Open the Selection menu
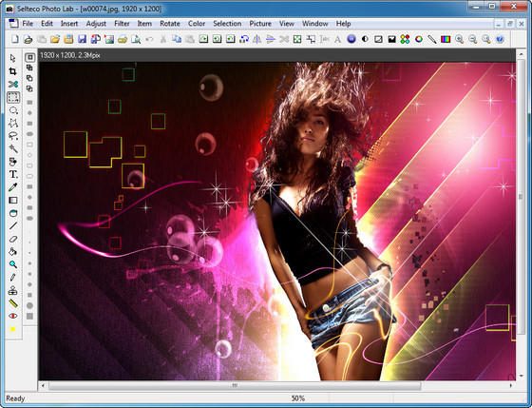 227,24
